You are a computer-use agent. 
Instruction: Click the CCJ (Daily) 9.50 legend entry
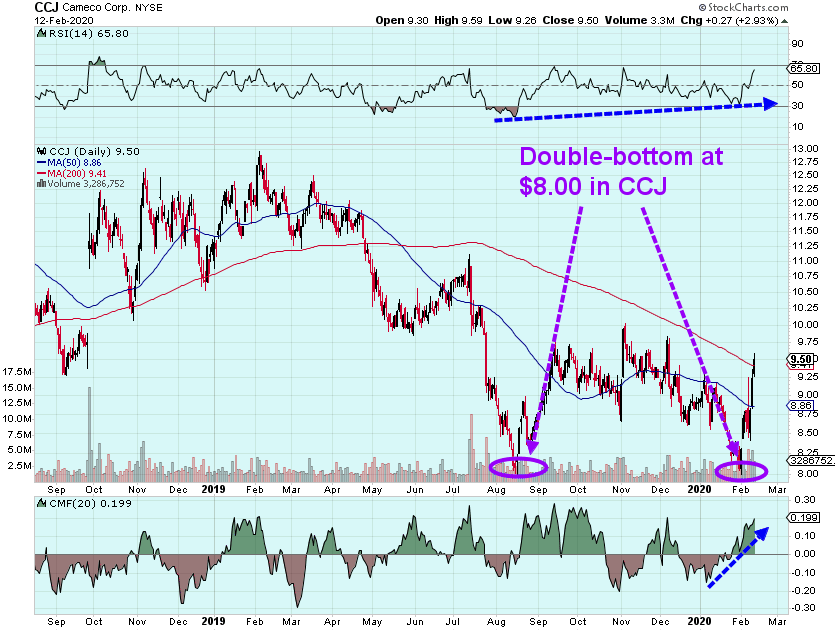coord(94,151)
